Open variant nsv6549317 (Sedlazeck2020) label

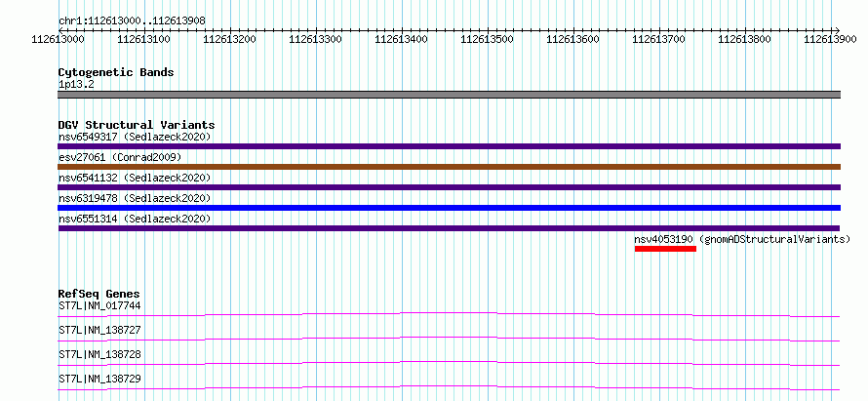tap(135, 137)
